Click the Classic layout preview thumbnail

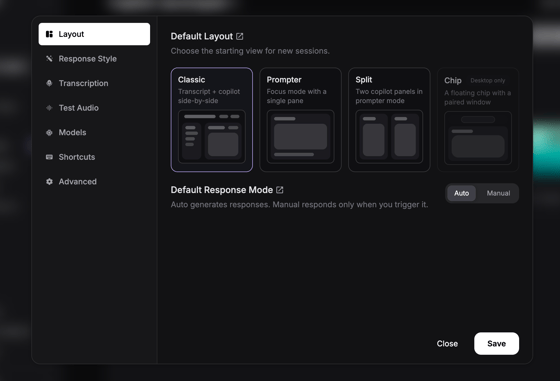tap(212, 137)
